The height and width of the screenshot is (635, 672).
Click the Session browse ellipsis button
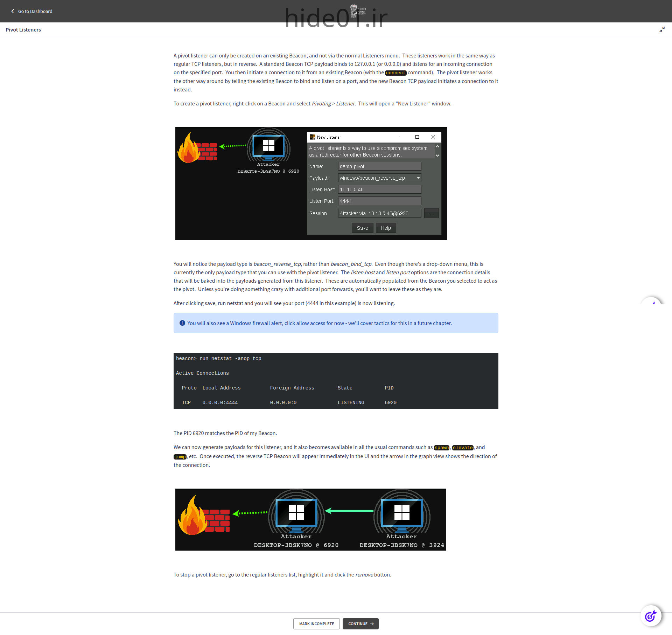pos(431,213)
